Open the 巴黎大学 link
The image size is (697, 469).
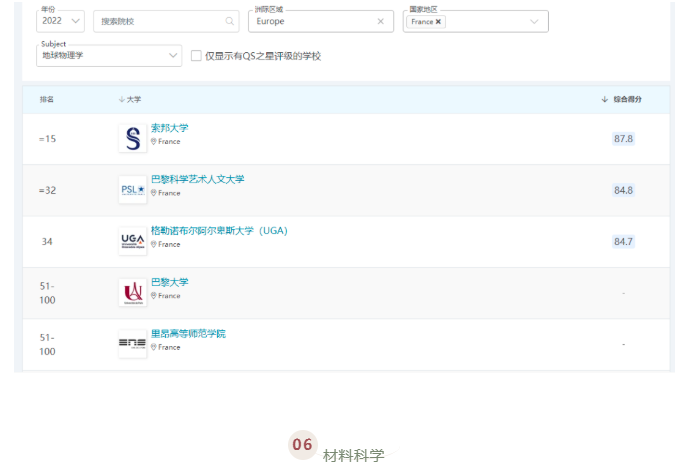[169, 282]
